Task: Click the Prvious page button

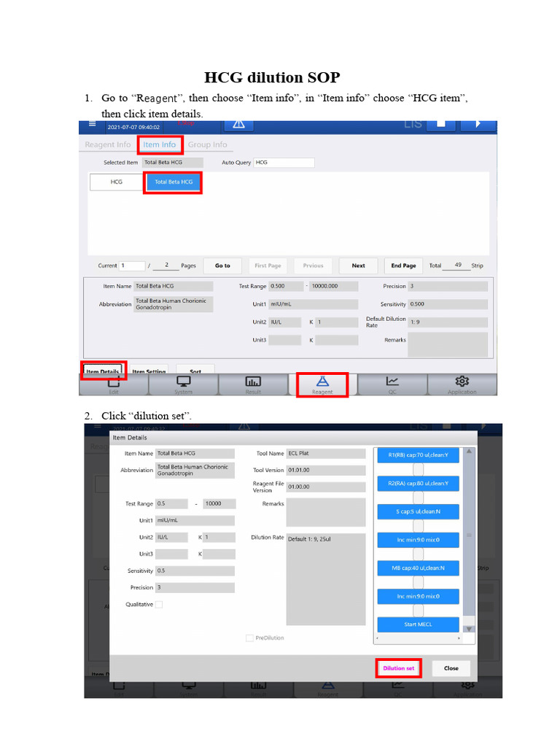Action: (x=313, y=266)
